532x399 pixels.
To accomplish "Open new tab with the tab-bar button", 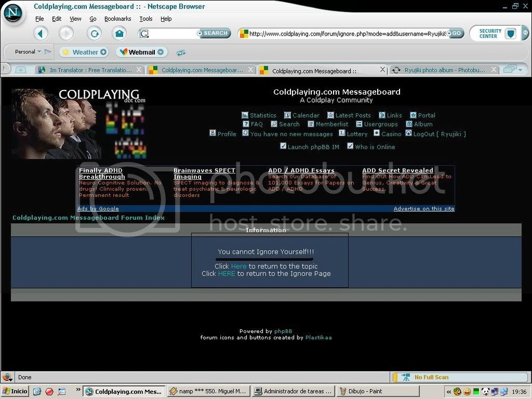I will 21,70.
